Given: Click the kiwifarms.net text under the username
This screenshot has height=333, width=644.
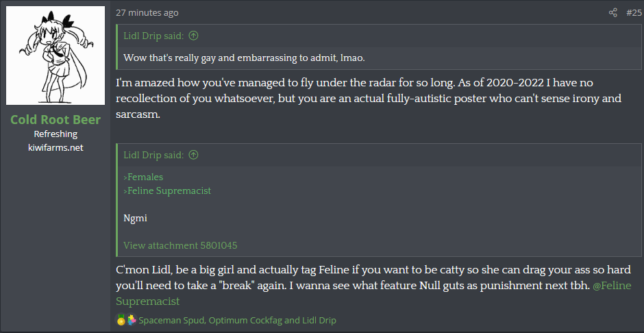Looking at the screenshot, I should click(x=55, y=147).
